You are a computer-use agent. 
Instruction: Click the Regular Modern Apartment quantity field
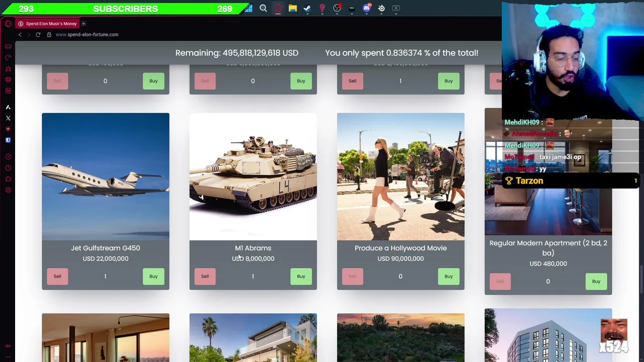tap(548, 281)
